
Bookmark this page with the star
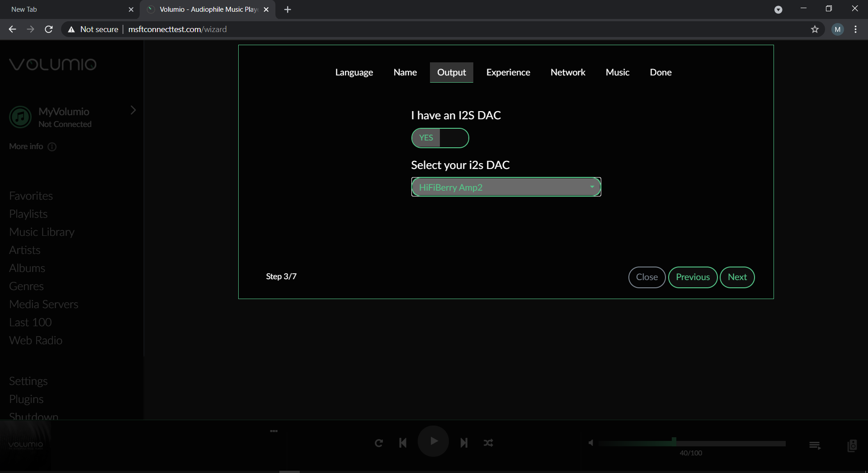[x=815, y=29]
